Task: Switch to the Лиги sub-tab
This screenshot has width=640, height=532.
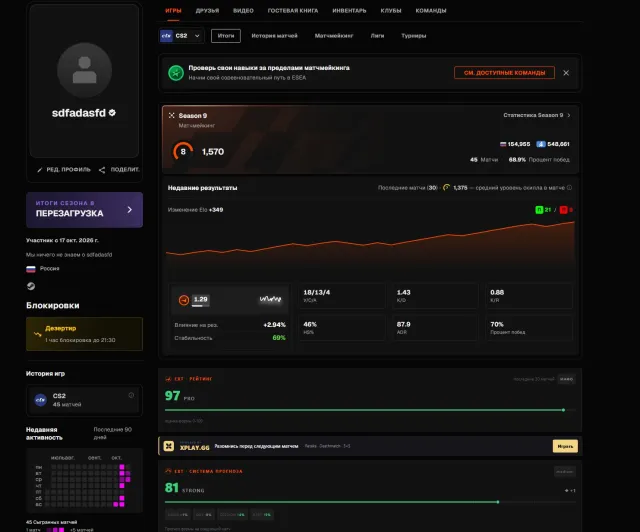Action: click(x=377, y=36)
